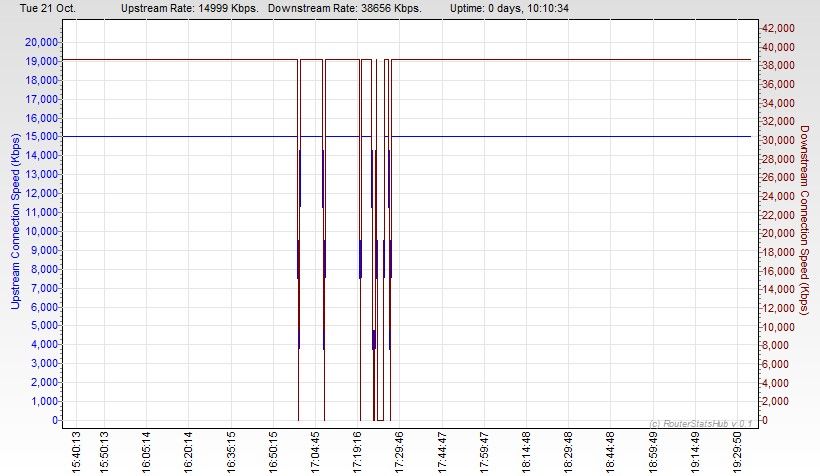Click the 20,000 downstream axis label
Image resolution: width=820 pixels, height=476 pixels.
(778, 233)
